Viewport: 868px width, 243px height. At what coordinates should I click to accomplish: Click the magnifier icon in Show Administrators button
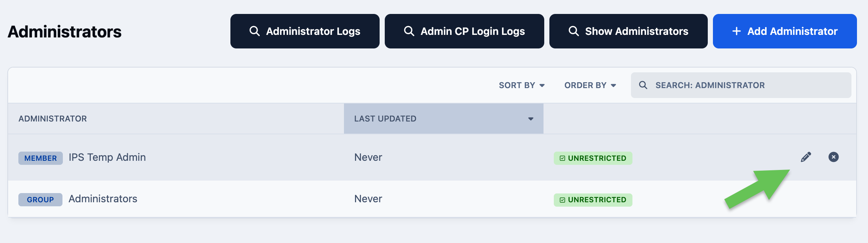574,31
